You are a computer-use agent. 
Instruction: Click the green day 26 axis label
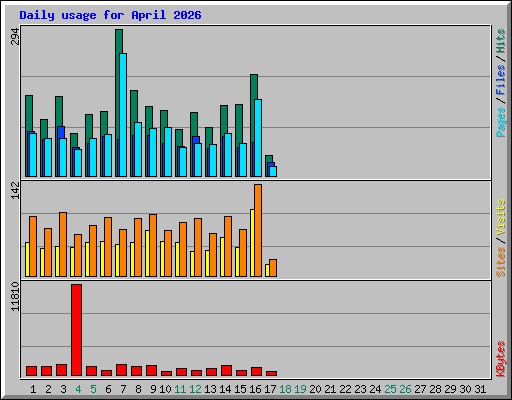point(405,389)
